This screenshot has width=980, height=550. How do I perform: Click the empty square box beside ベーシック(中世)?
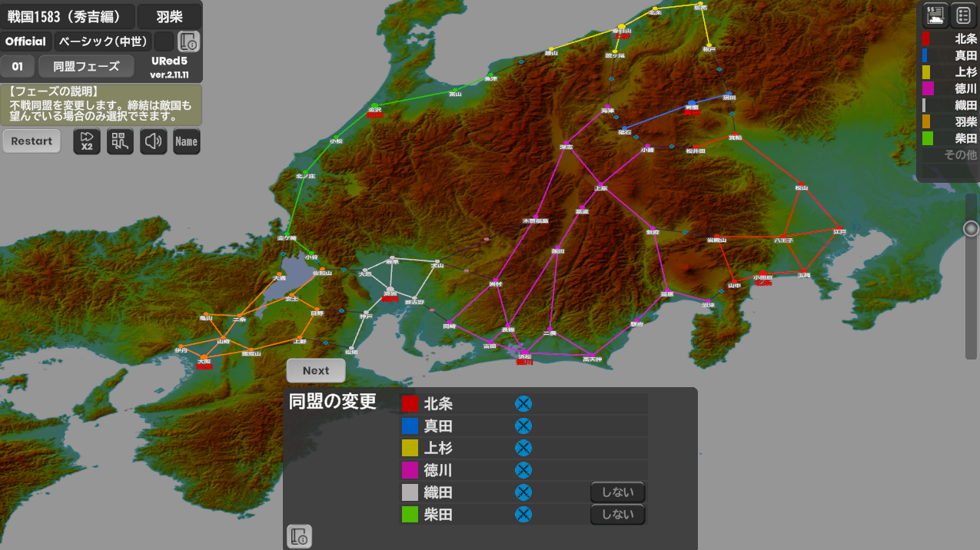point(164,41)
